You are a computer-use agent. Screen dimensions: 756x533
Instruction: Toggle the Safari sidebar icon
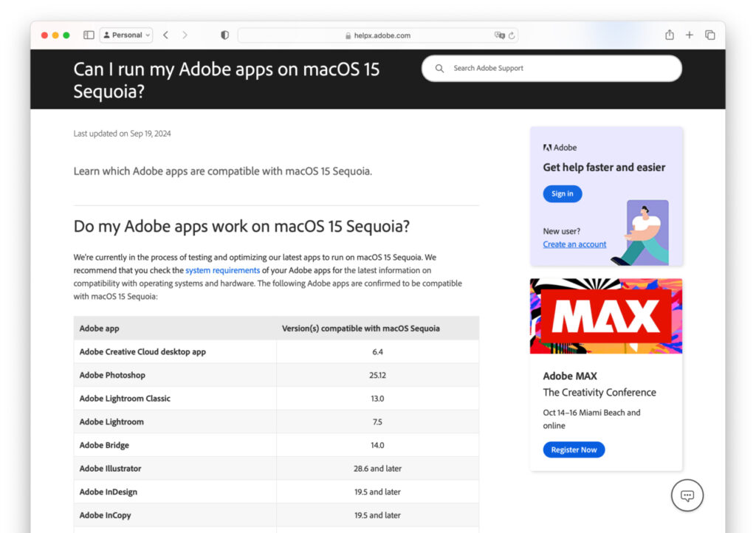(x=88, y=35)
